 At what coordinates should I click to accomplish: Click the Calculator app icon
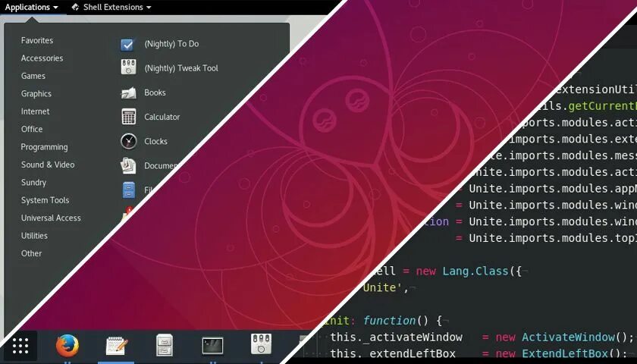pyautogui.click(x=128, y=117)
